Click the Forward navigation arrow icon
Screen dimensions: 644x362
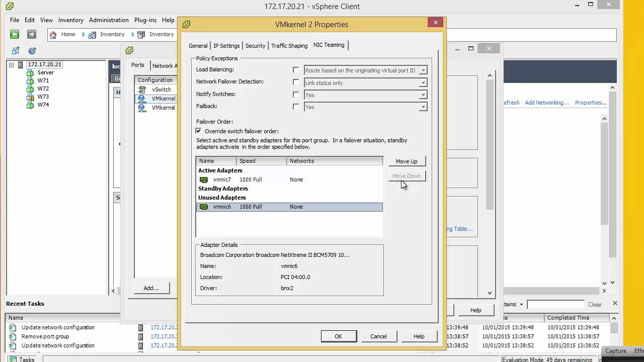(x=32, y=34)
